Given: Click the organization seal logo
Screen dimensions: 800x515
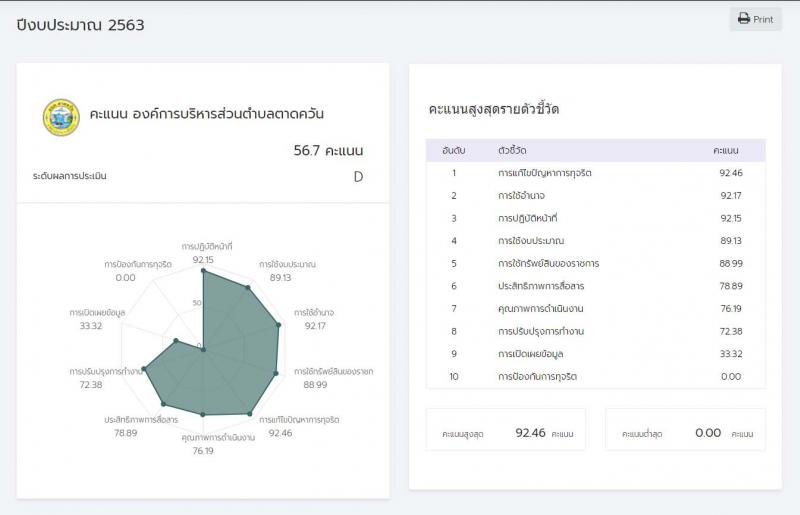Looking at the screenshot, I should pyautogui.click(x=61, y=117).
